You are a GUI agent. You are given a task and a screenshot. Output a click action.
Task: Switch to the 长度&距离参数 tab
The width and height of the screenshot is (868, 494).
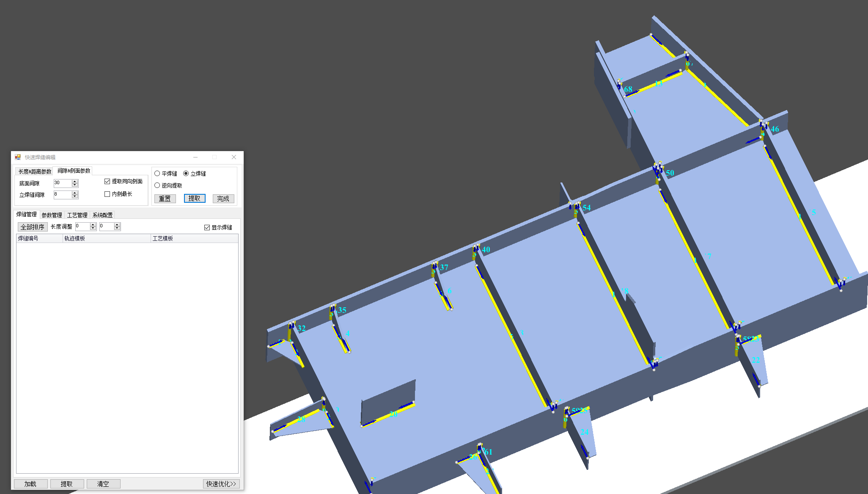(35, 171)
